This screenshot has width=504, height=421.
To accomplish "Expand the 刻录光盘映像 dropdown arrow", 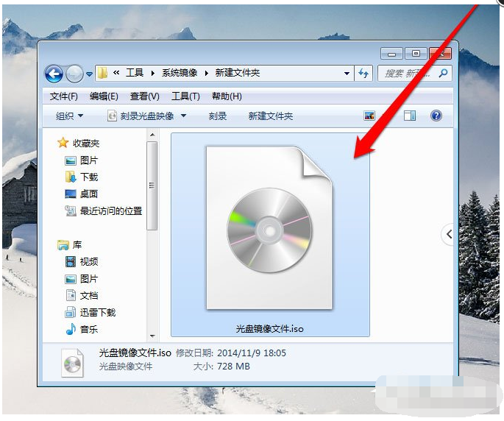I will (x=183, y=116).
